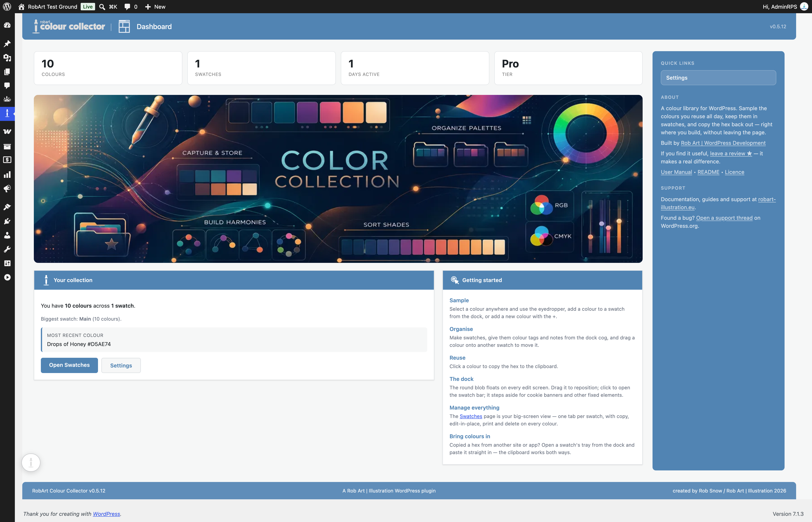This screenshot has width=812, height=522.
Task: Click the colour collector logo in header
Action: click(69, 26)
